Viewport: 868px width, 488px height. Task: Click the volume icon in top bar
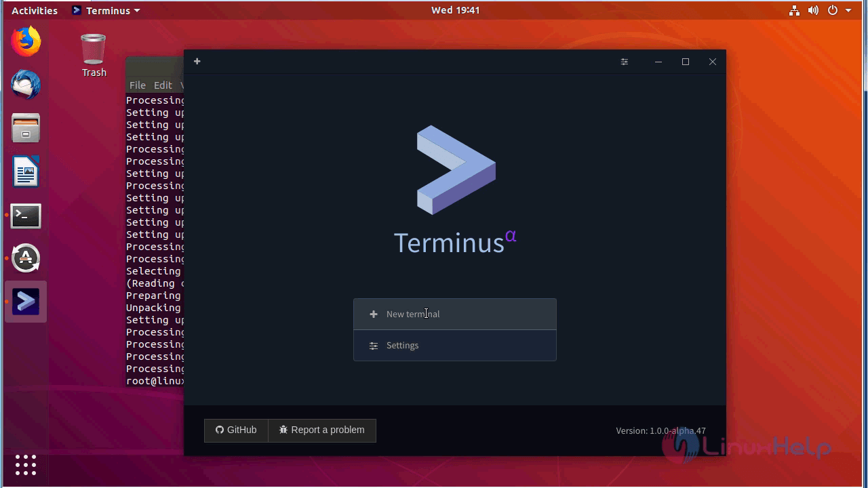click(x=814, y=10)
